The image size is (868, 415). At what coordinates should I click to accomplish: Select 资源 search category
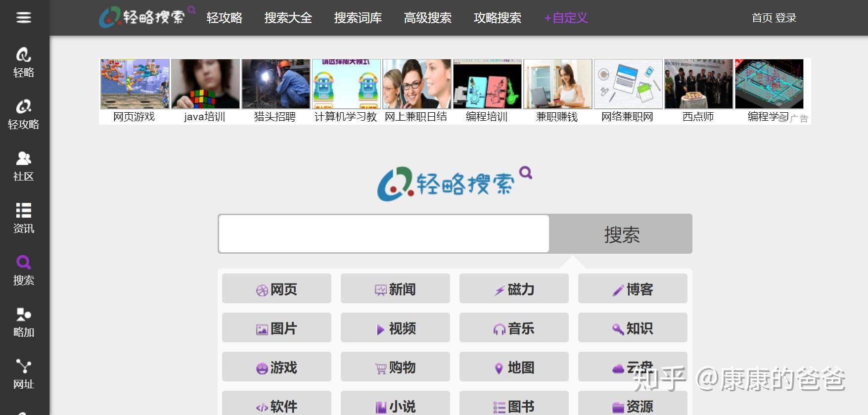tap(633, 403)
